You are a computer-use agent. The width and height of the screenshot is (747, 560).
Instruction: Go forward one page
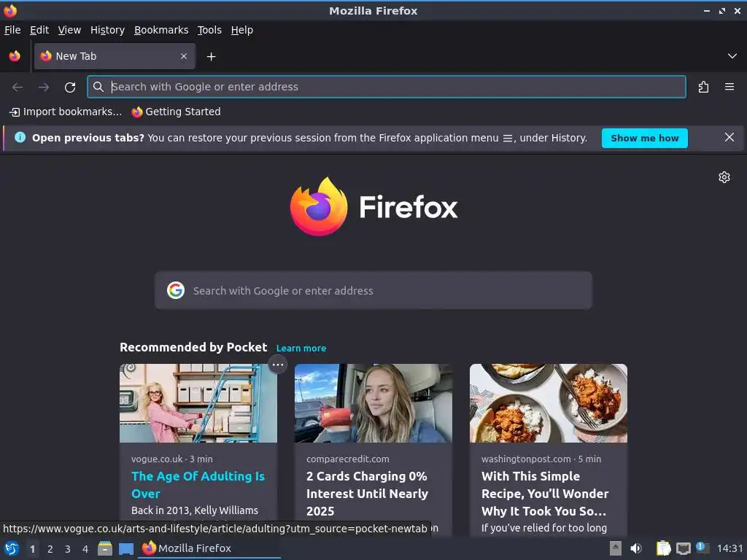click(44, 87)
